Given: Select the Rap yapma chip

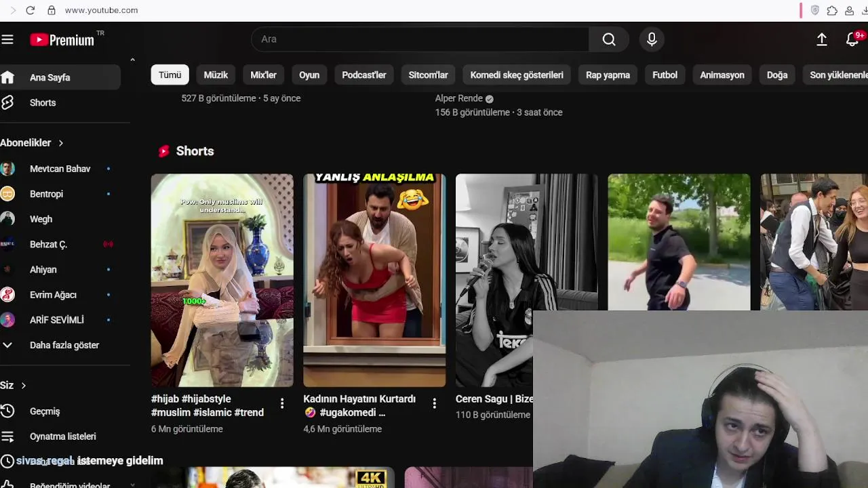Looking at the screenshot, I should point(608,75).
